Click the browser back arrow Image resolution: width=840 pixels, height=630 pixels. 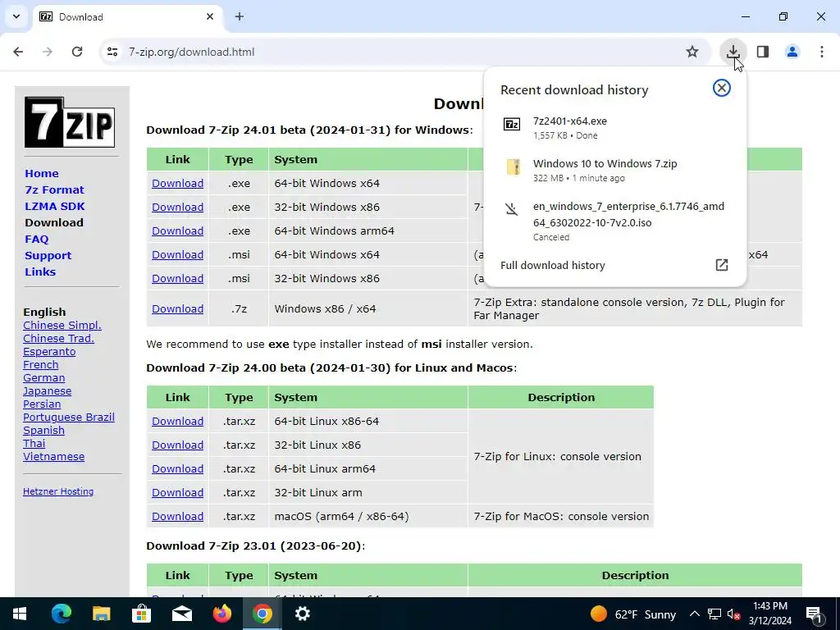(x=18, y=52)
